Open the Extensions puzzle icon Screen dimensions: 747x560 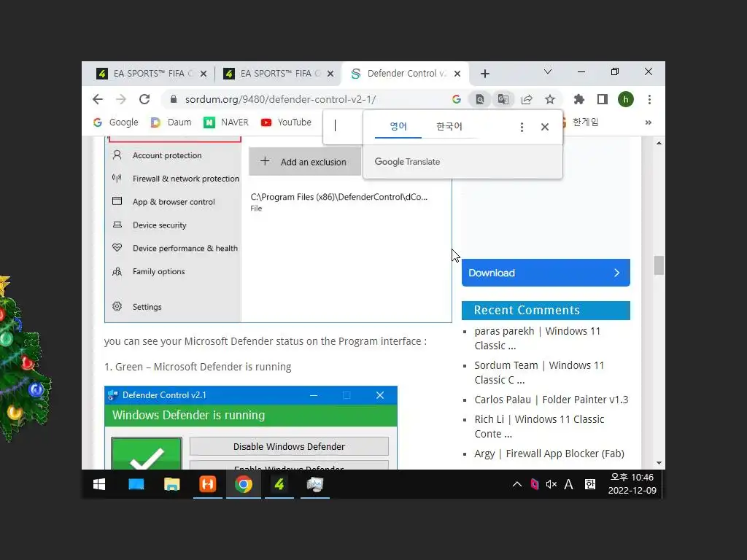(x=578, y=99)
